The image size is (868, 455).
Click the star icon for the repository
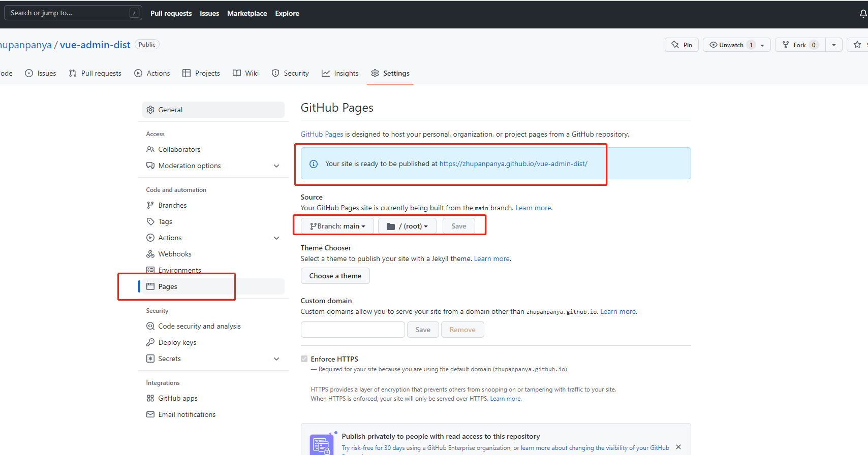857,45
